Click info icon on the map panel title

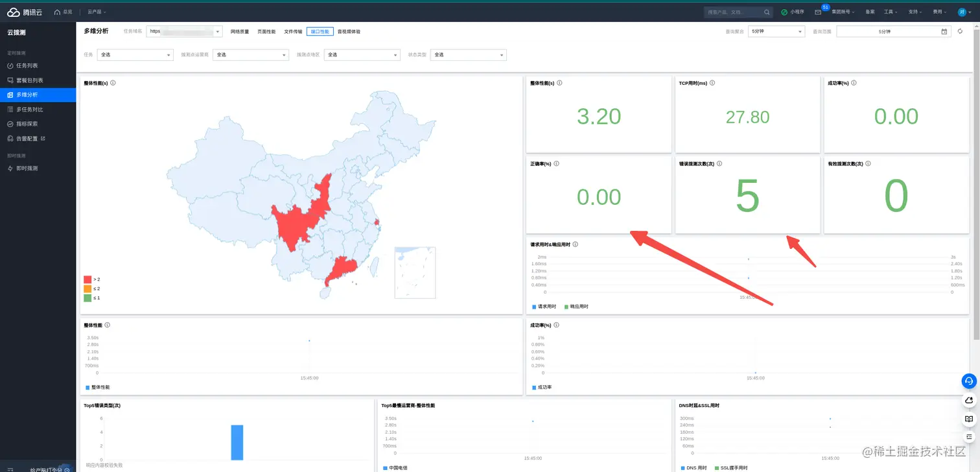[113, 83]
